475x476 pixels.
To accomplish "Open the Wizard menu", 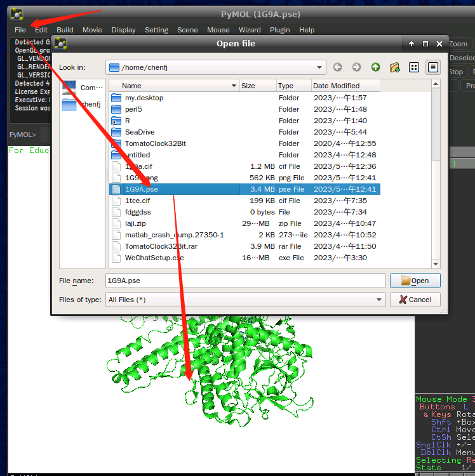I will coord(250,30).
